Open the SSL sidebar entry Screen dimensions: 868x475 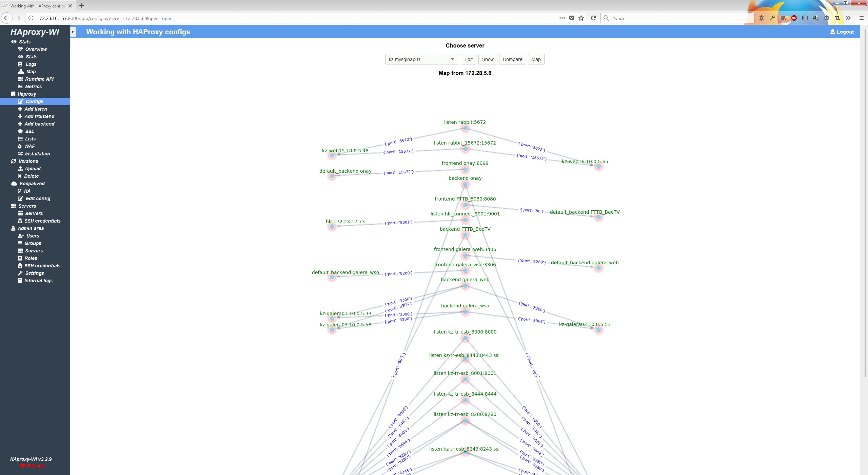click(x=29, y=131)
